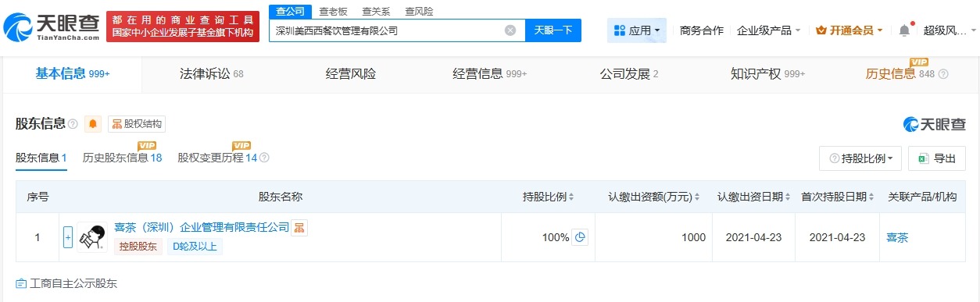Open pie chart icon next to 100%
The height and width of the screenshot is (302, 980).
(x=580, y=237)
